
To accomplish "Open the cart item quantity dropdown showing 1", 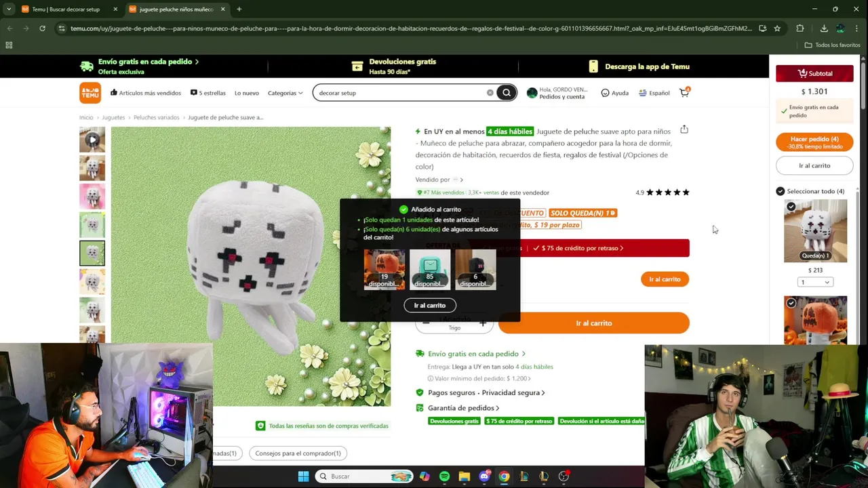I will [x=815, y=282].
